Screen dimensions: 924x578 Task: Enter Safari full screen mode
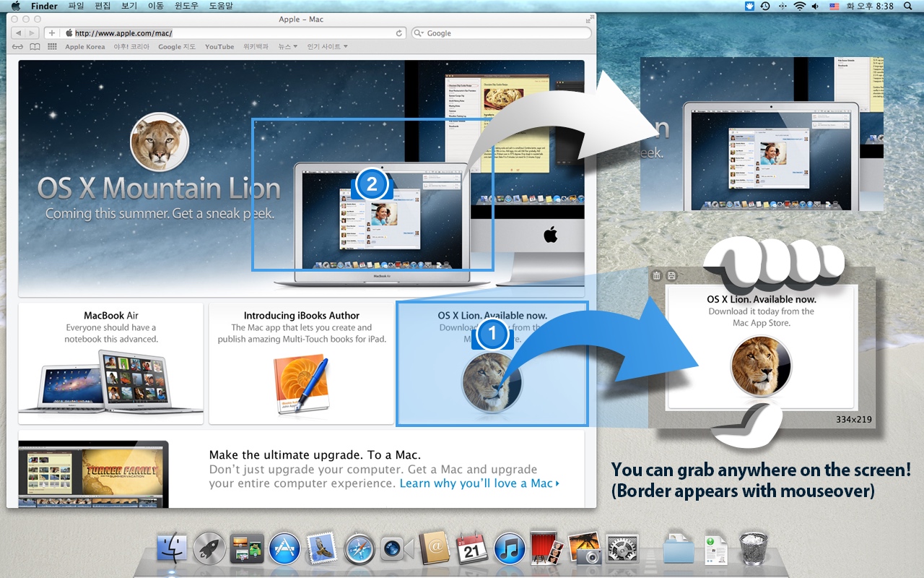(x=589, y=19)
